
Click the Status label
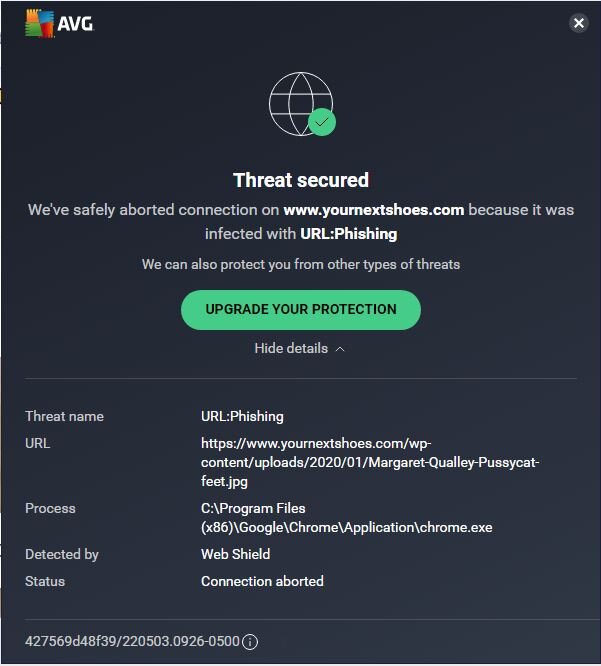pos(45,581)
